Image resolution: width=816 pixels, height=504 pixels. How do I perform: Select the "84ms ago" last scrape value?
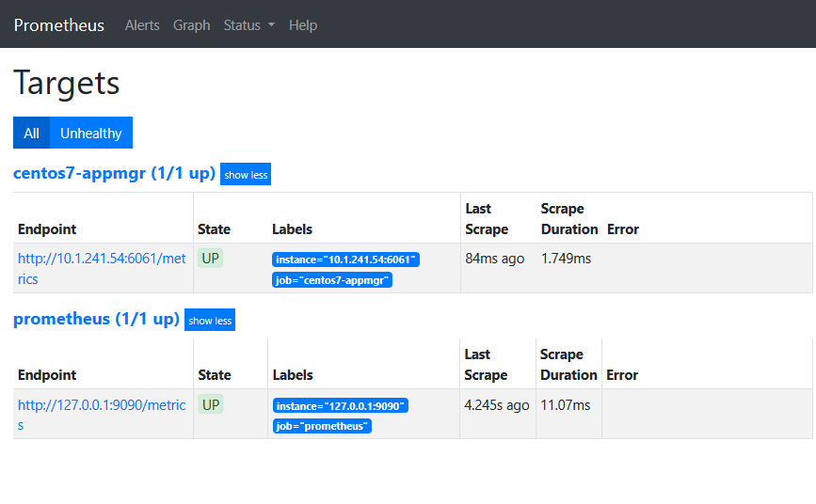coord(495,259)
